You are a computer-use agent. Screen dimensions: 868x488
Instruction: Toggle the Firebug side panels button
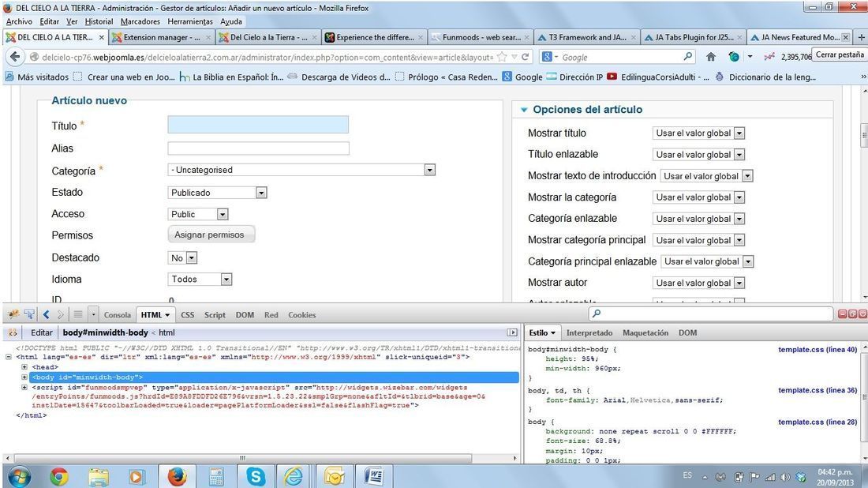[512, 332]
